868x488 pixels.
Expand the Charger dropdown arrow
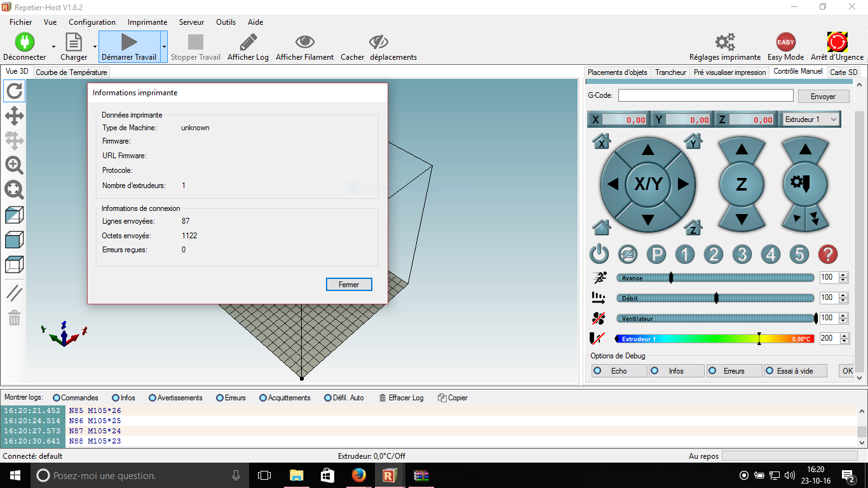pyautogui.click(x=95, y=46)
